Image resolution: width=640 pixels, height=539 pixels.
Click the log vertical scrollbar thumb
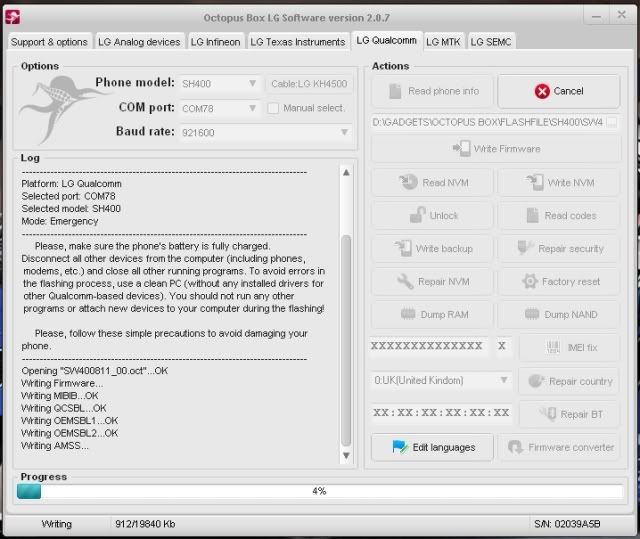click(346, 340)
